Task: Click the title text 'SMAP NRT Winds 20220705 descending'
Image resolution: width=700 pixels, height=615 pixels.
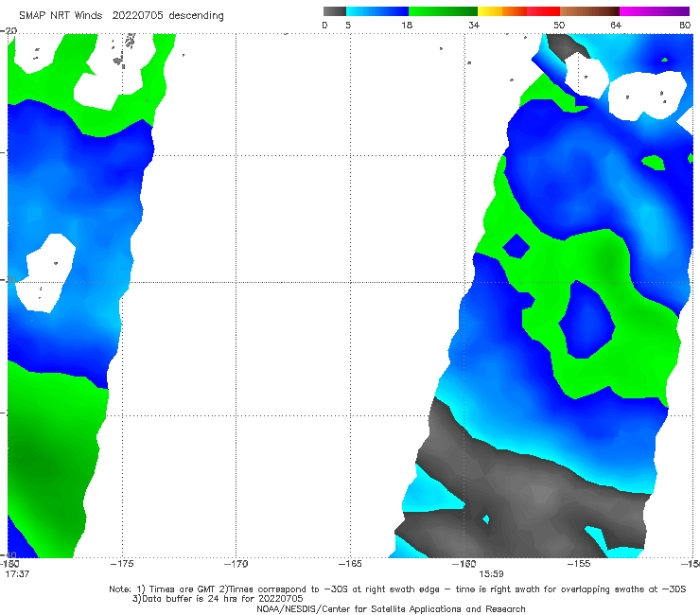Action: pos(121,16)
